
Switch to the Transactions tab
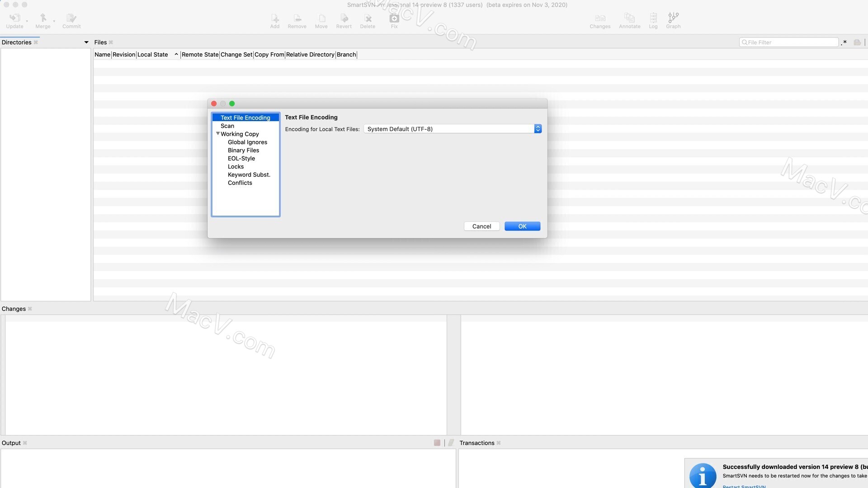coord(476,443)
